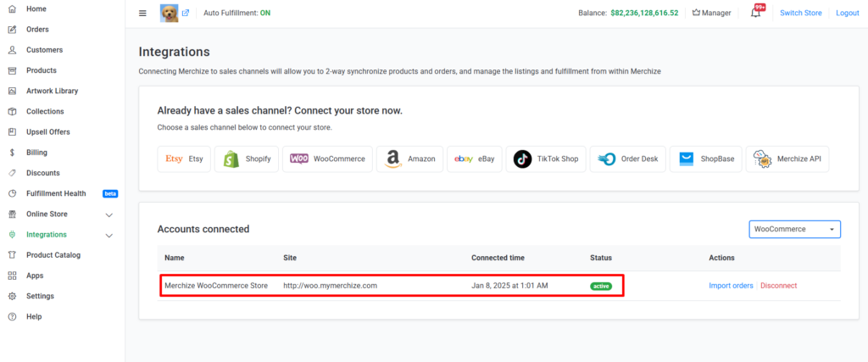The width and height of the screenshot is (868, 362).
Task: Click the Disconnect link
Action: [x=779, y=286]
